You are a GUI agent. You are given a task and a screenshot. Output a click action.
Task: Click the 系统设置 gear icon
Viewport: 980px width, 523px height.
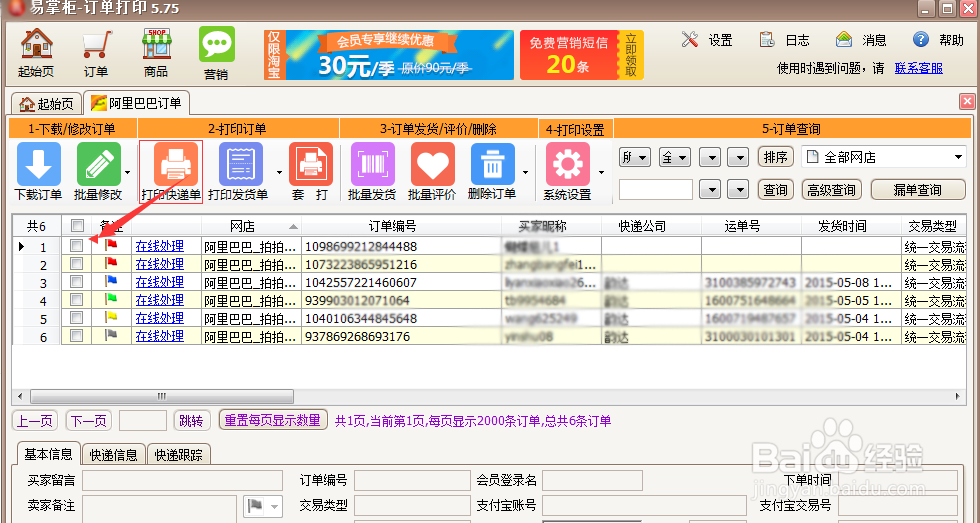pos(568,164)
